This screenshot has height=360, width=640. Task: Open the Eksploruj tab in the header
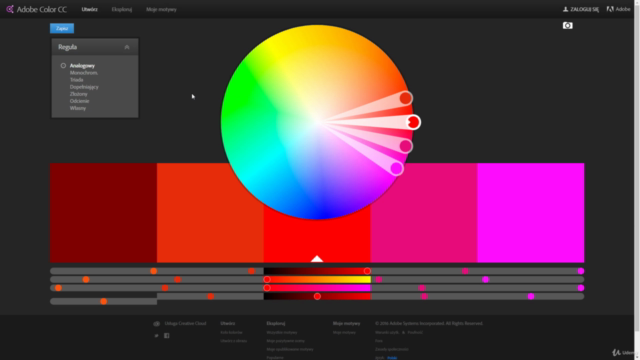tap(122, 9)
